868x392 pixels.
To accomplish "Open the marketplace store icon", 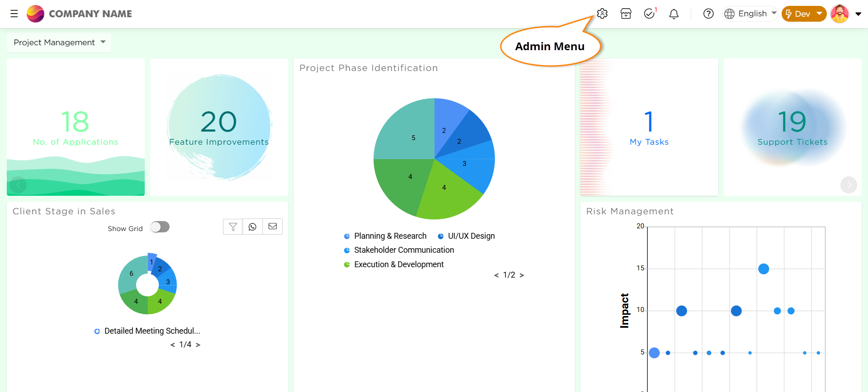I will pos(626,14).
